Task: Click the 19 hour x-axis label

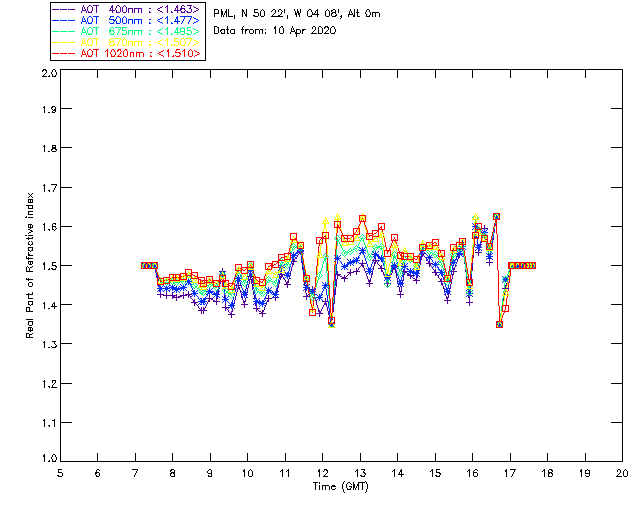Action: tap(585, 473)
